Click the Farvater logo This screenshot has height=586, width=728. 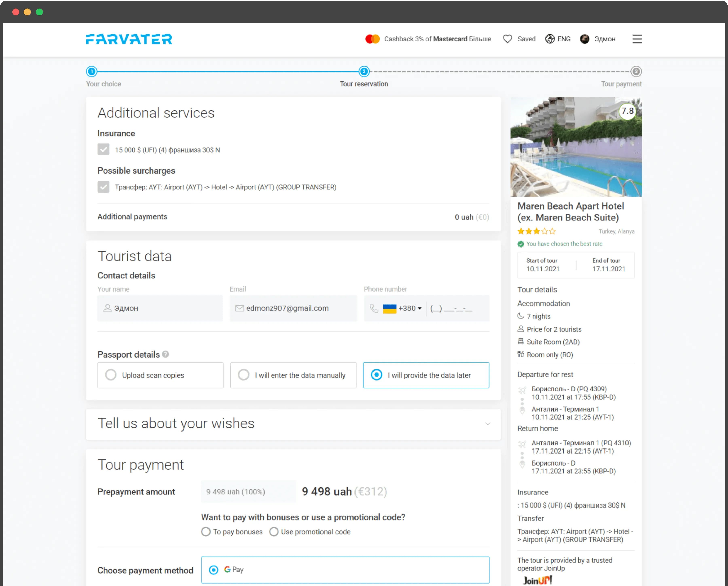(129, 39)
